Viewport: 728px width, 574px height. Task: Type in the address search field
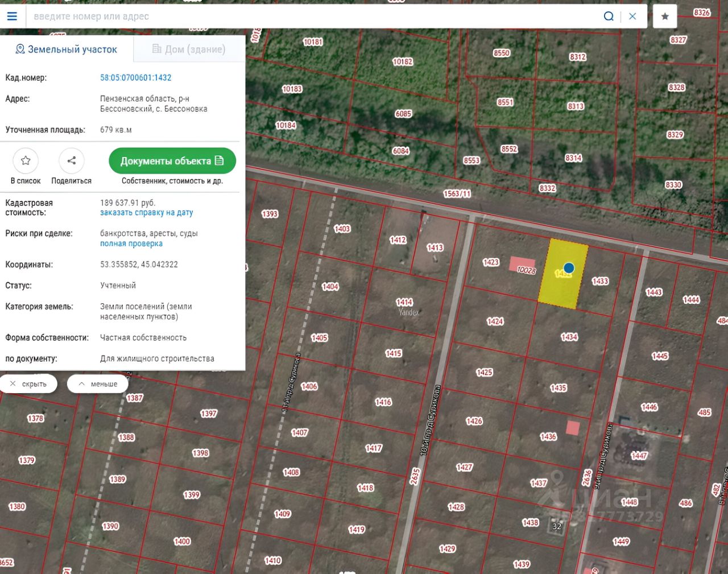click(313, 16)
